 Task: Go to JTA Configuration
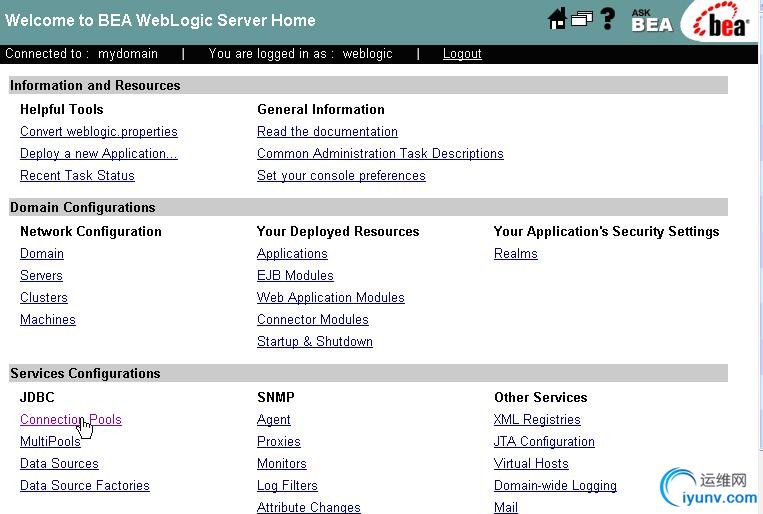(x=544, y=441)
